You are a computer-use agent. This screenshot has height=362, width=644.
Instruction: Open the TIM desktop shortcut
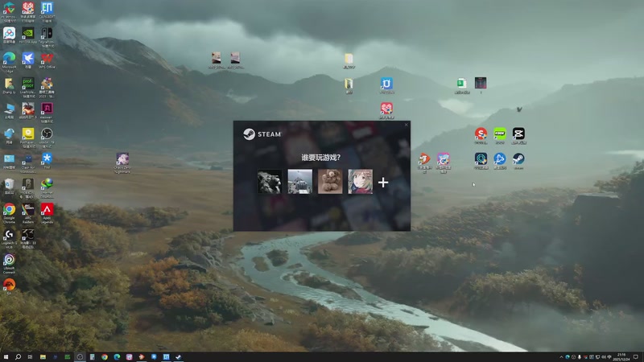point(47,161)
